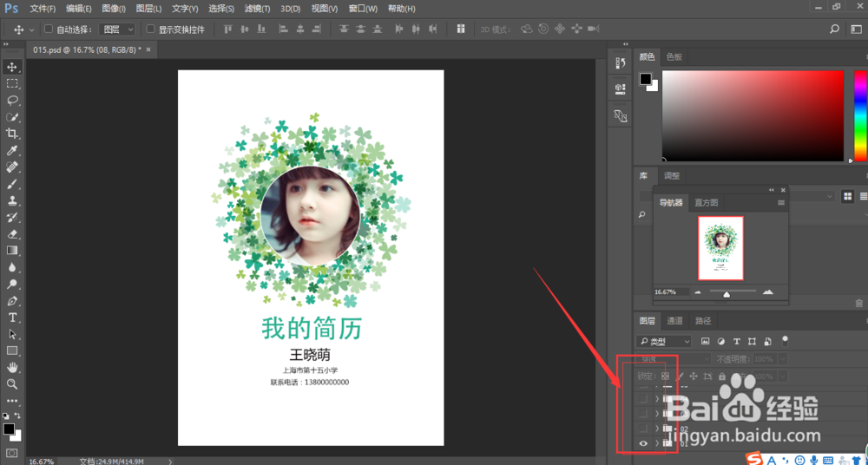The width and height of the screenshot is (868, 465).
Task: Select the Clone Stamp tool
Action: 11,200
